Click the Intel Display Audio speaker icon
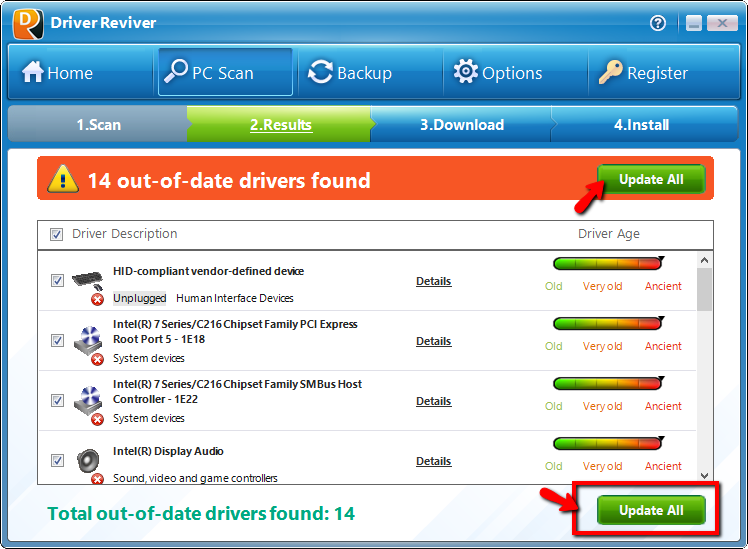 coord(88,461)
